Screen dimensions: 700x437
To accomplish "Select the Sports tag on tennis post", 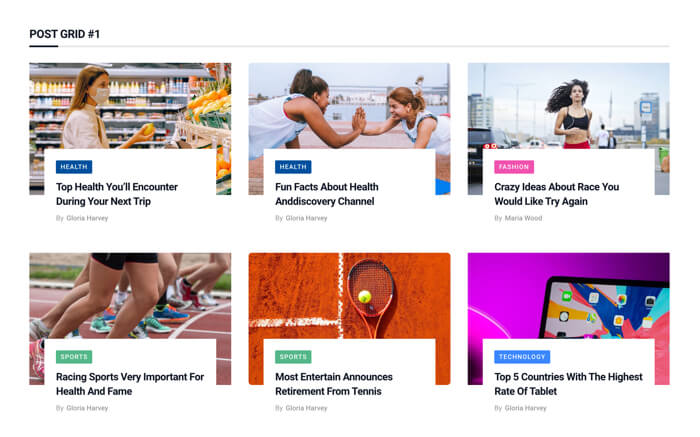I will [293, 357].
